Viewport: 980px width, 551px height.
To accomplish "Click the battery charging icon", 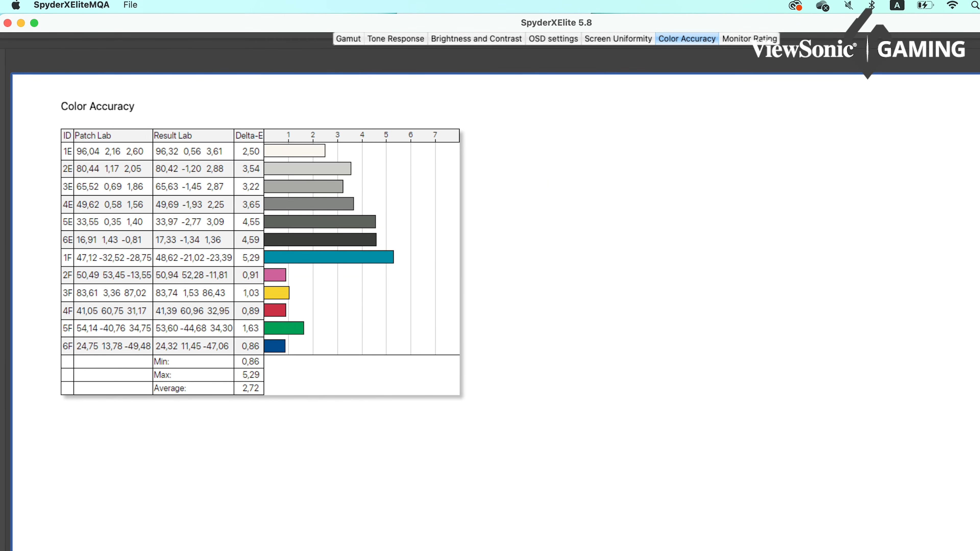I will 924,5.
